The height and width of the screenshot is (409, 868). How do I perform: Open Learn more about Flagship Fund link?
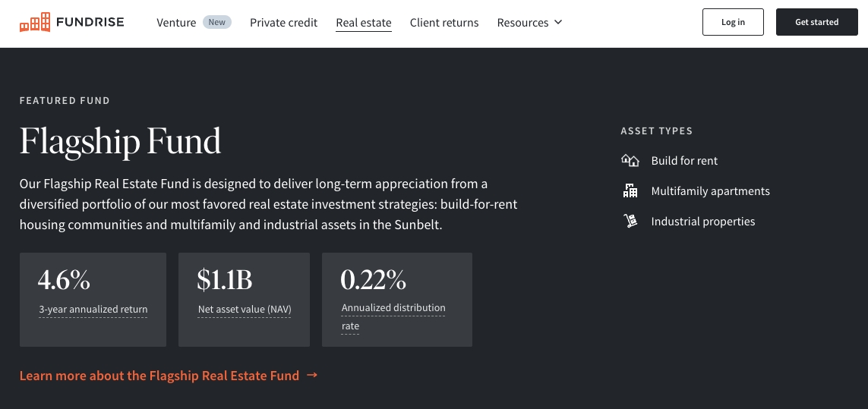point(159,376)
